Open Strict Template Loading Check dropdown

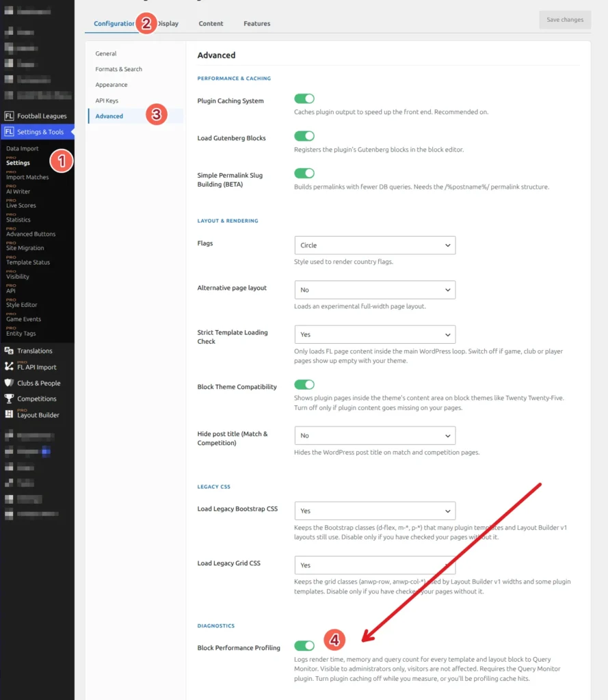coord(375,334)
